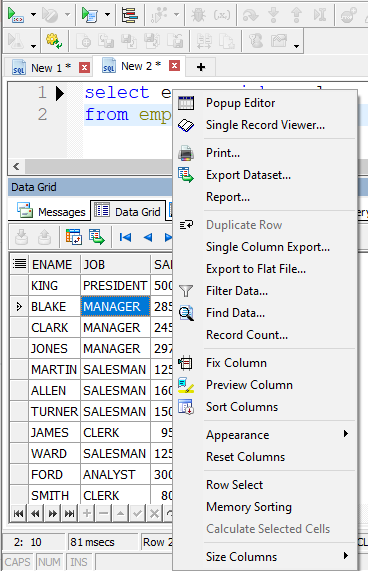Choose Single Column Export menu entry

268,247
